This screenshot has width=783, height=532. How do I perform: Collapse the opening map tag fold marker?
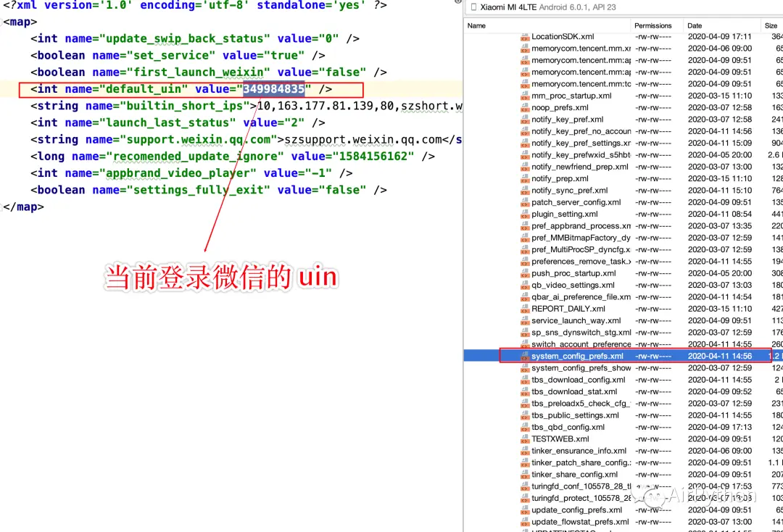[1, 22]
